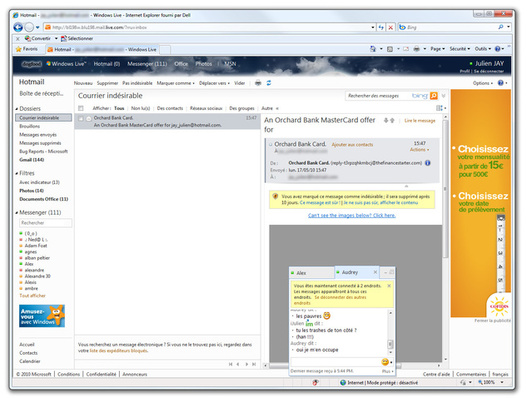Open the Brouillons folder
Viewport: 527px width, 398px height.
[x=30, y=126]
